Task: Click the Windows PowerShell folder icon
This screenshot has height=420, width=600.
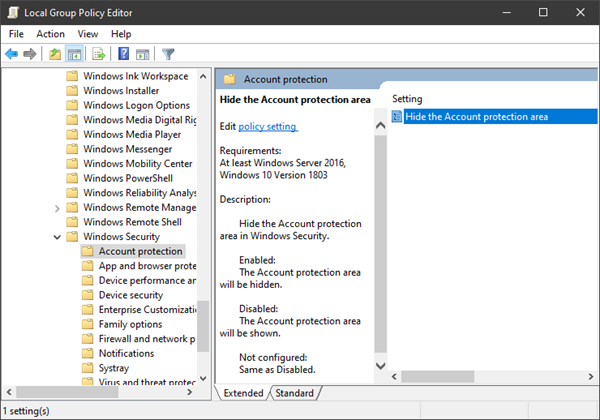Action: pyautogui.click(x=72, y=178)
